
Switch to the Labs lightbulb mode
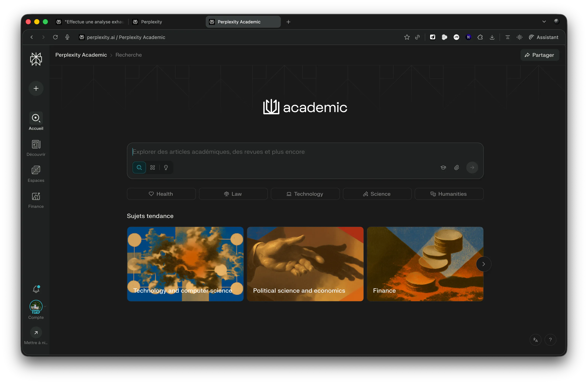pos(166,167)
